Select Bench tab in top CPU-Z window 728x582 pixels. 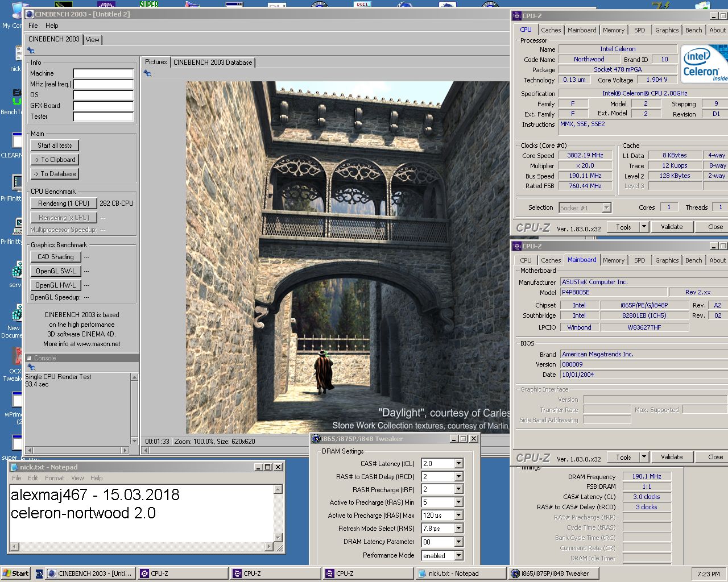(693, 30)
